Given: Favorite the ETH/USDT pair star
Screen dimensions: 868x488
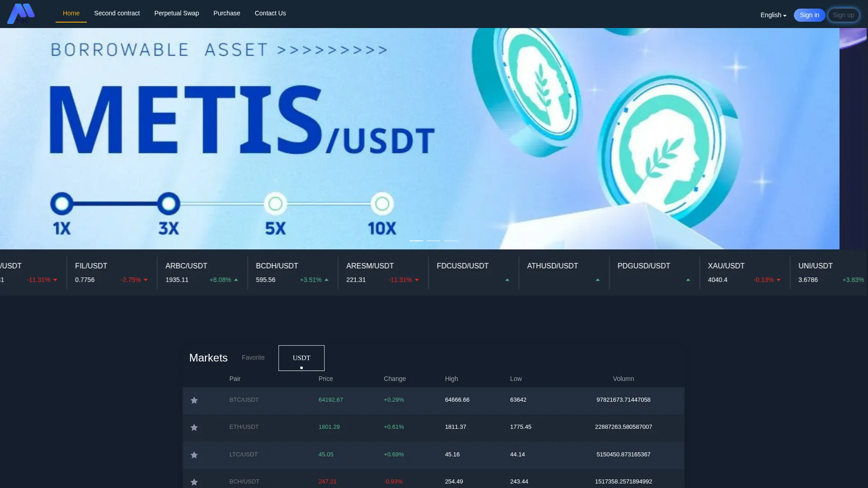Looking at the screenshot, I should click(194, 427).
